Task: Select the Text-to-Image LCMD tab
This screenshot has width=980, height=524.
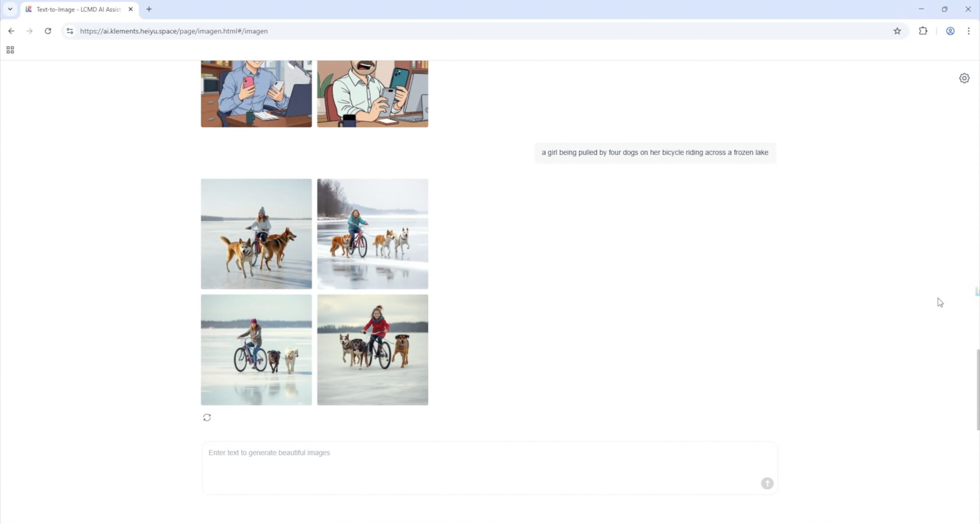Action: (x=78, y=9)
